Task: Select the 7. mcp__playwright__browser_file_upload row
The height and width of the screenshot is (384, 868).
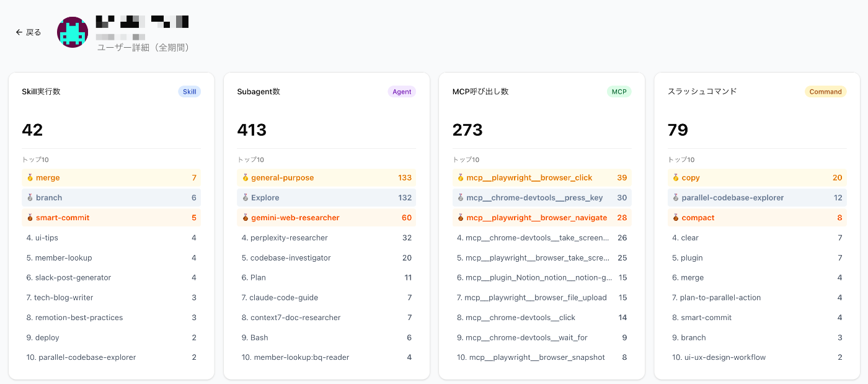Action: [542, 297]
